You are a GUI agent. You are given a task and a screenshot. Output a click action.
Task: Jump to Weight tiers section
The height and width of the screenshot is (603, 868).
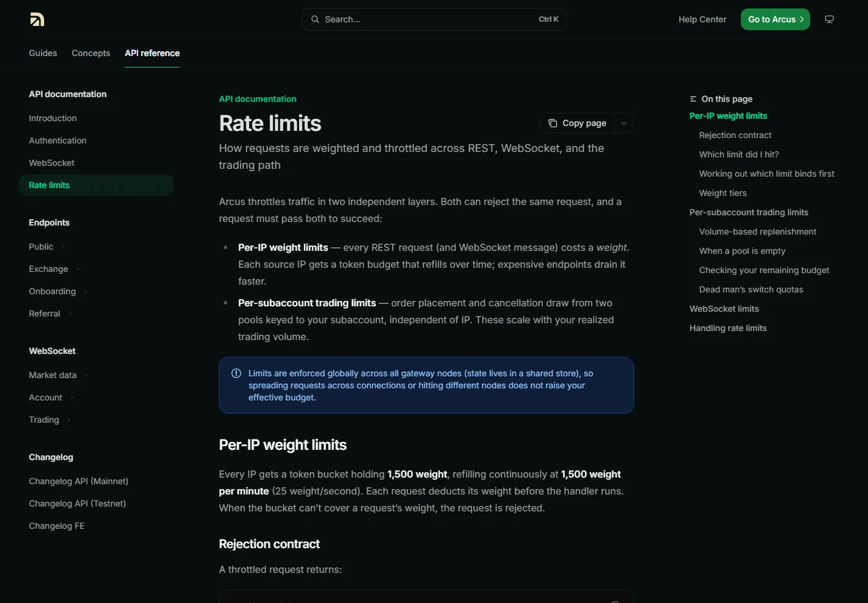pos(723,193)
